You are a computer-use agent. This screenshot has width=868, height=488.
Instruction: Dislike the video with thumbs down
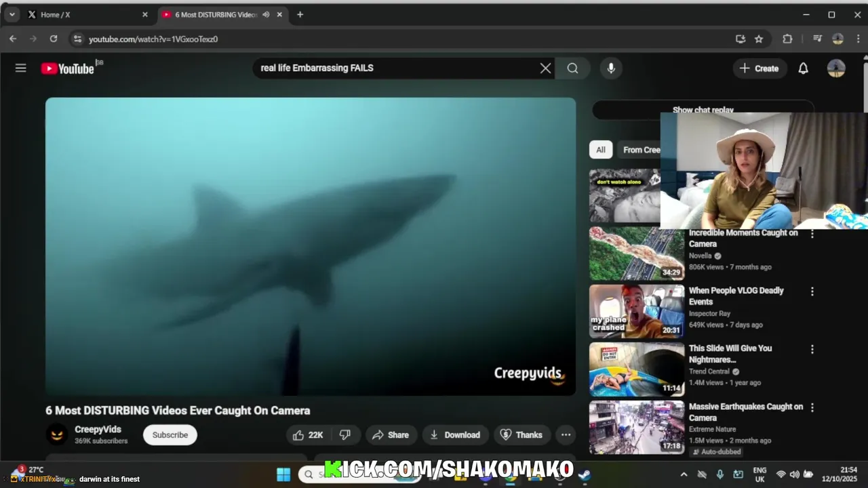[x=344, y=435]
